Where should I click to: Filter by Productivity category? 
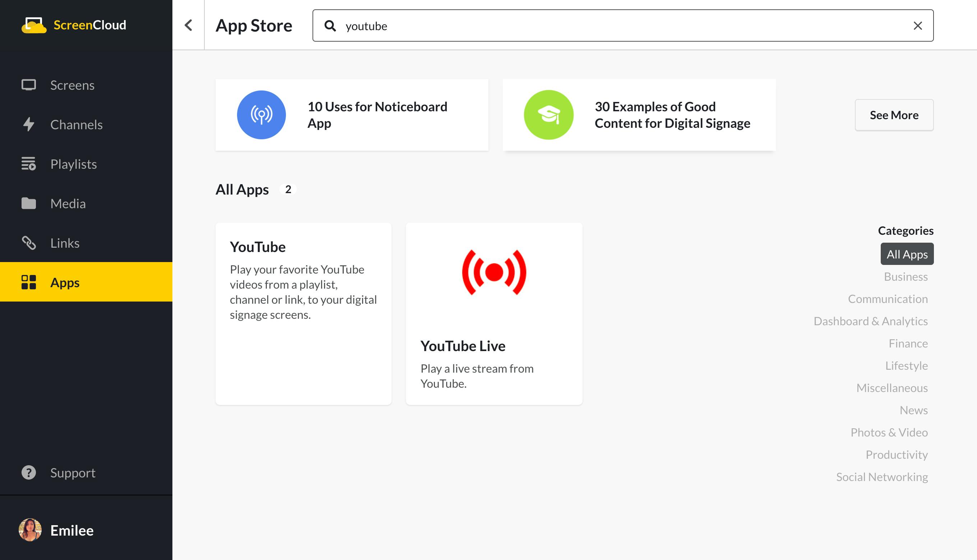(x=897, y=454)
